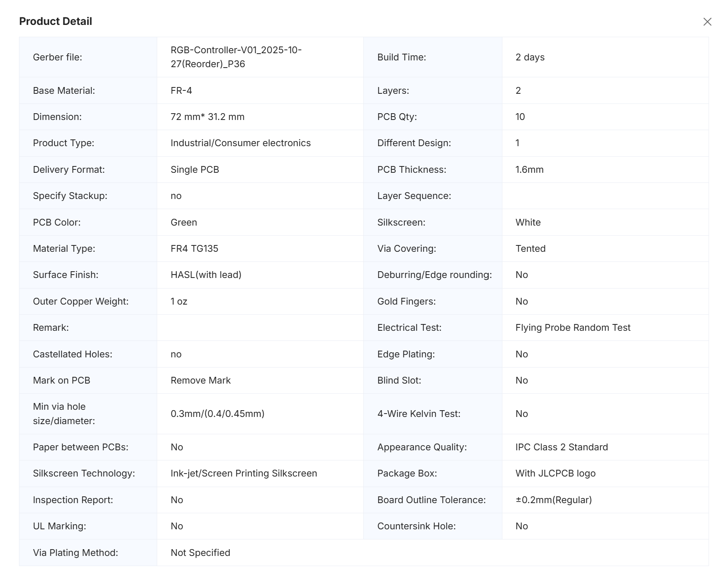Click the FR-4 base material value
Image resolution: width=728 pixels, height=580 pixels.
[x=181, y=90]
